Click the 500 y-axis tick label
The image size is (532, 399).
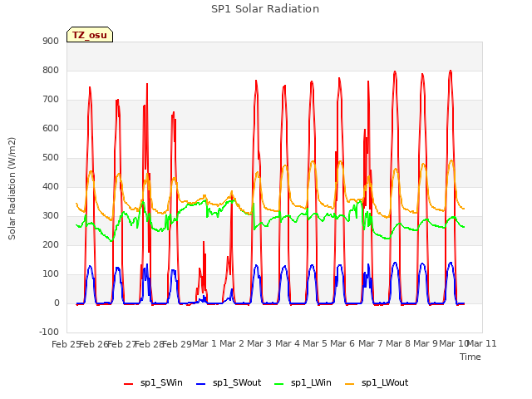click(51, 158)
